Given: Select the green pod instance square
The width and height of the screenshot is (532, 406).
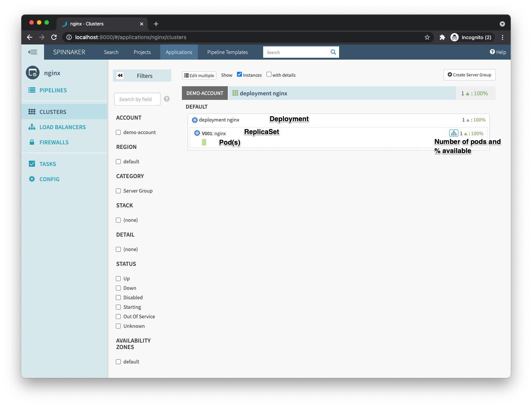Looking at the screenshot, I should (x=204, y=142).
